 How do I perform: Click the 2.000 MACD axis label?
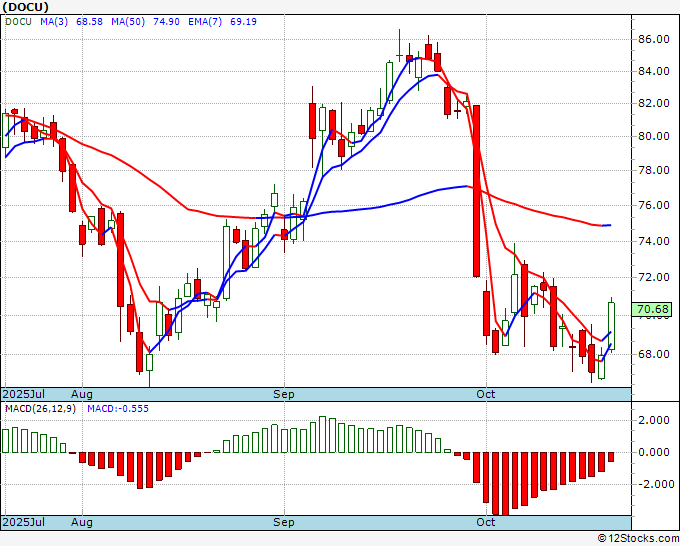pyautogui.click(x=654, y=420)
